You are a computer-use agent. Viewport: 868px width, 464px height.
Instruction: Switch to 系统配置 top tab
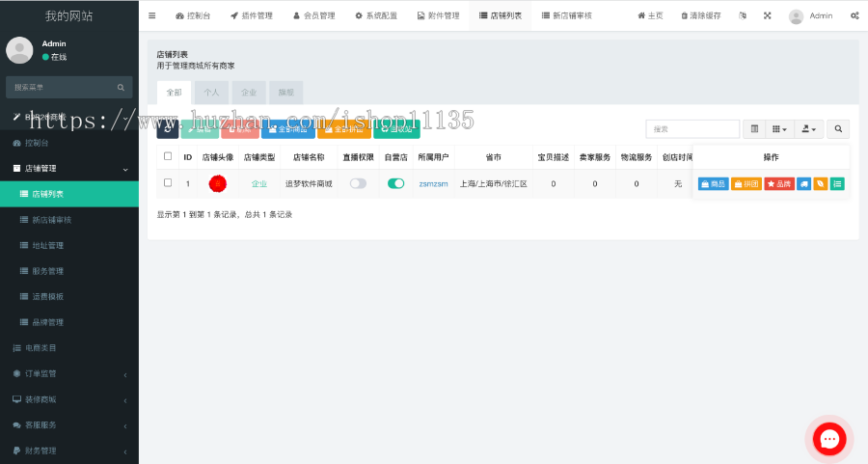[x=376, y=15]
